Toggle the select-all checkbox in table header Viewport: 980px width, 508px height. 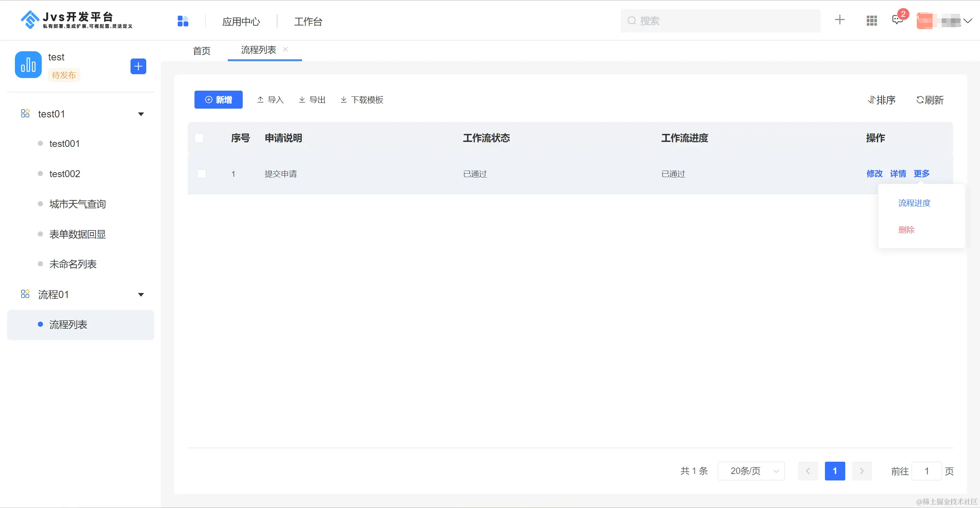point(199,138)
